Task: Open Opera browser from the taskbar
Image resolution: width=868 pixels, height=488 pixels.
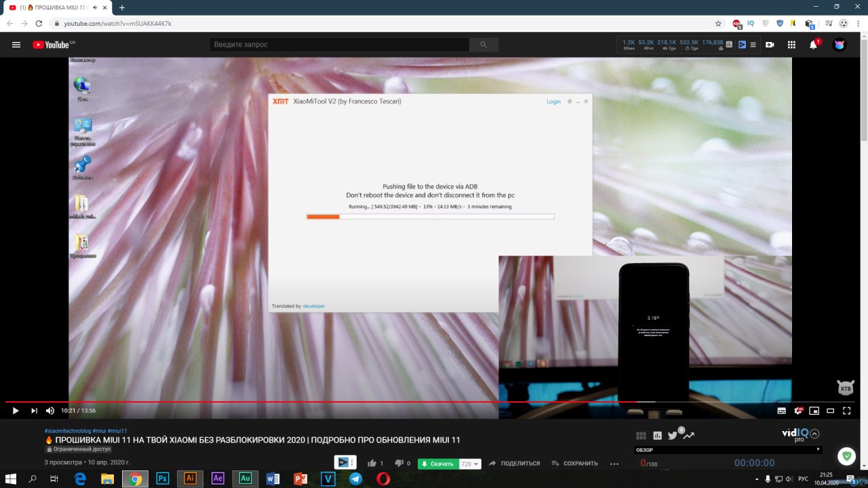Action: tap(383, 479)
